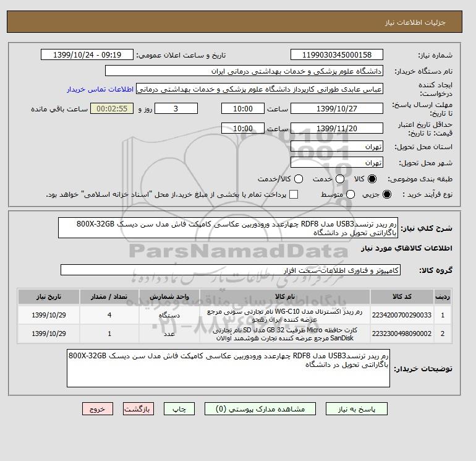The image size is (476, 461).
Task: Click the remaining time field 00:02:55
Action: click(112, 108)
